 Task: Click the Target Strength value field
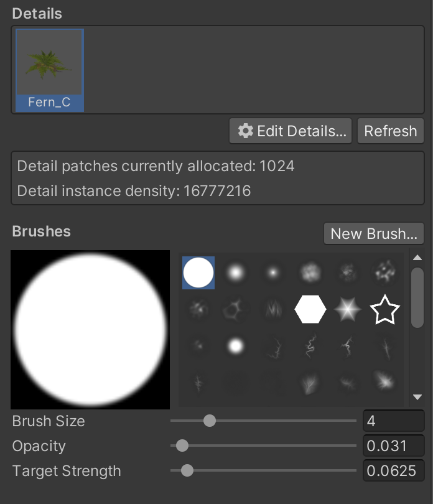[x=393, y=470]
